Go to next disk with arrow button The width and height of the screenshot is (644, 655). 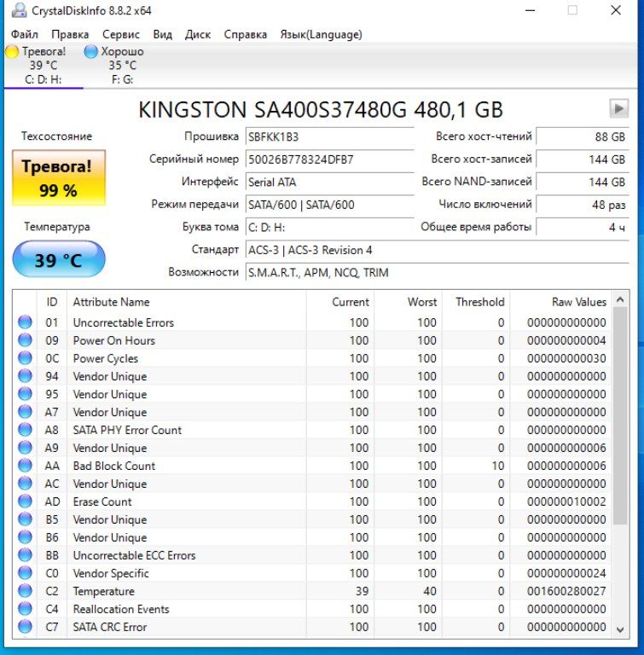(x=618, y=109)
